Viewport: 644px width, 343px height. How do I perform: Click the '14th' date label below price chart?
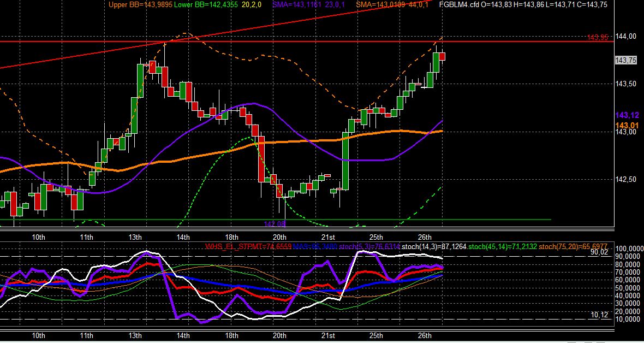coord(183,237)
